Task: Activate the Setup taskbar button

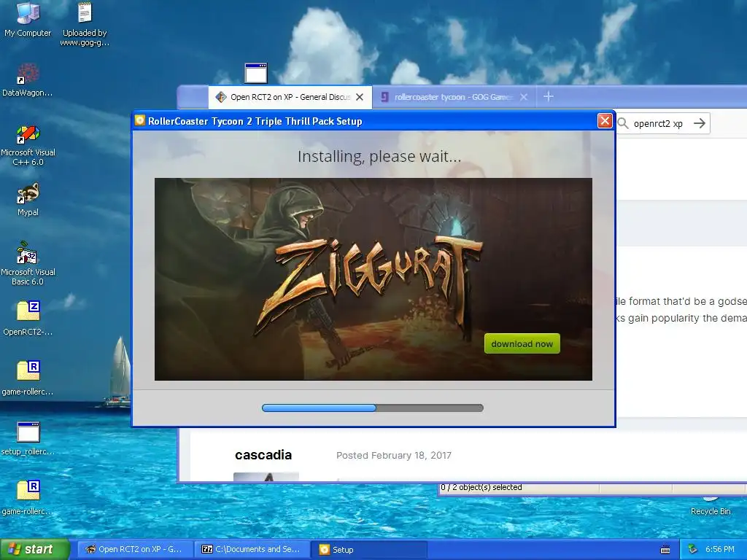Action: 369,550
